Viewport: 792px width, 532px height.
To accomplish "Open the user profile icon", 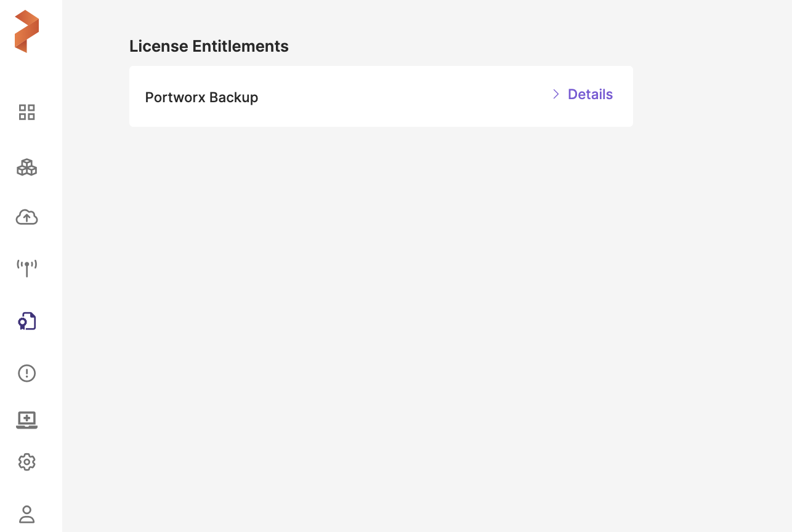I will coord(27,514).
